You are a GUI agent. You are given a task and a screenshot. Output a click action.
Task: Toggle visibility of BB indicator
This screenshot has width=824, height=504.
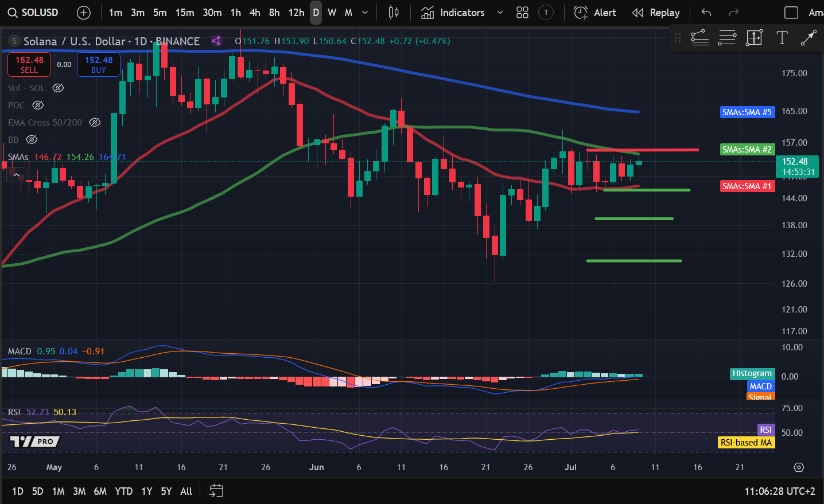(32, 139)
